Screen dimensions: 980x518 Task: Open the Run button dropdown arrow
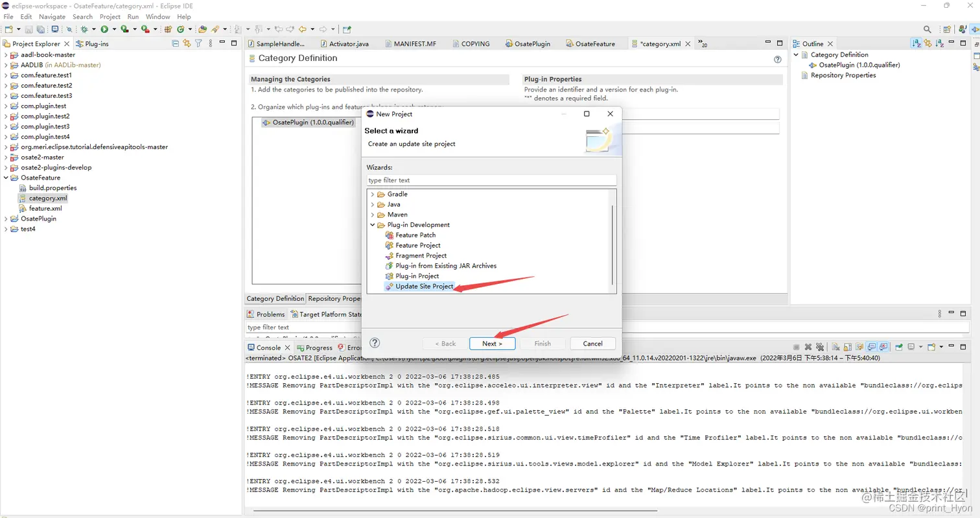(x=114, y=29)
